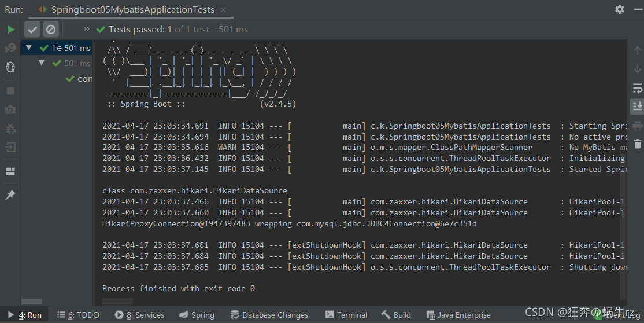
Task: Toggle show passed tests checkmark button
Action: 32,29
